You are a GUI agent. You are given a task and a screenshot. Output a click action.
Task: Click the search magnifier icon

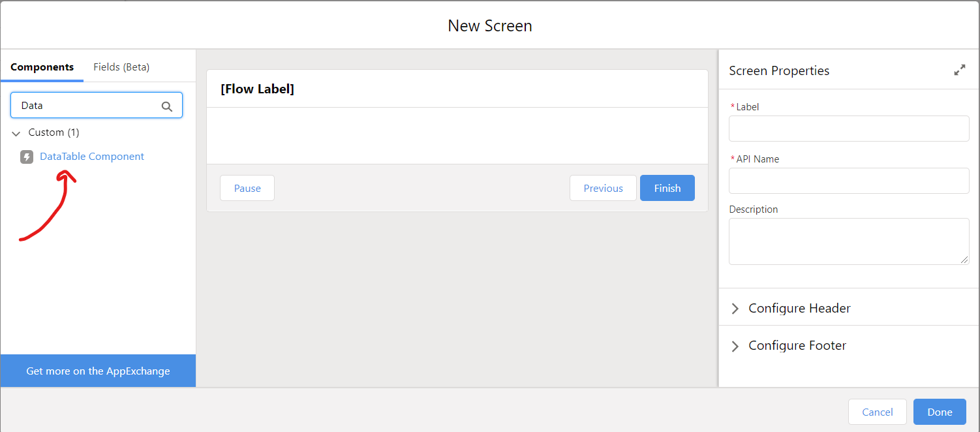(167, 106)
